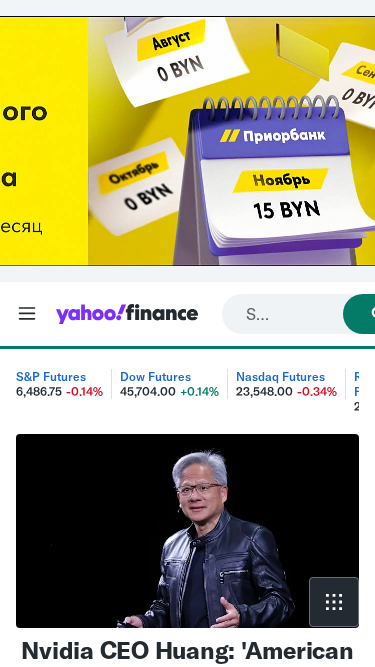Click the Nasdaq Futures price 23,548.00

pyautogui.click(x=264, y=392)
